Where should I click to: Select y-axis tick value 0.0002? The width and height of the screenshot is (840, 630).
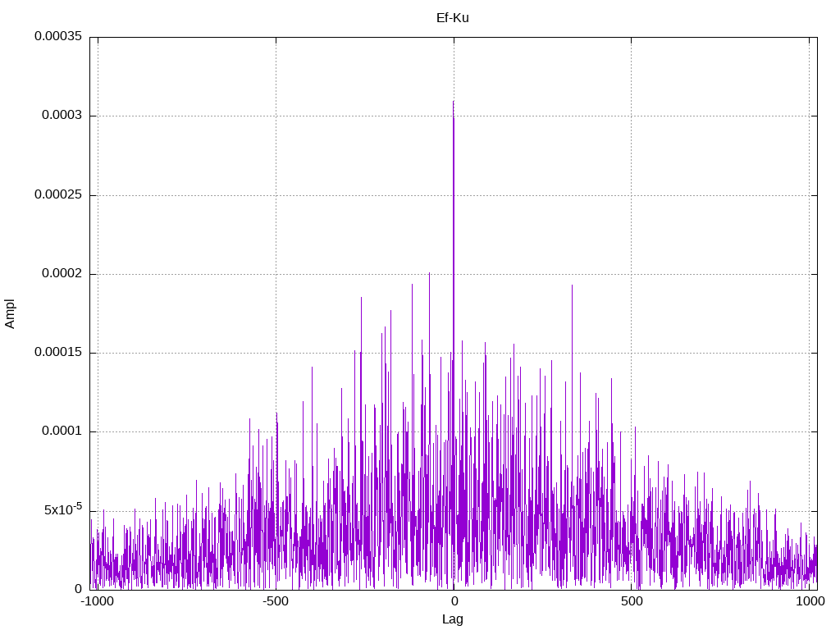coord(62,273)
